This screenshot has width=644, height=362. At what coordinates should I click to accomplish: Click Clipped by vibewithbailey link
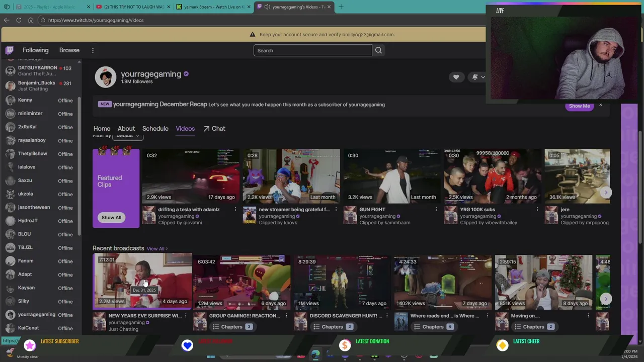pyautogui.click(x=488, y=223)
